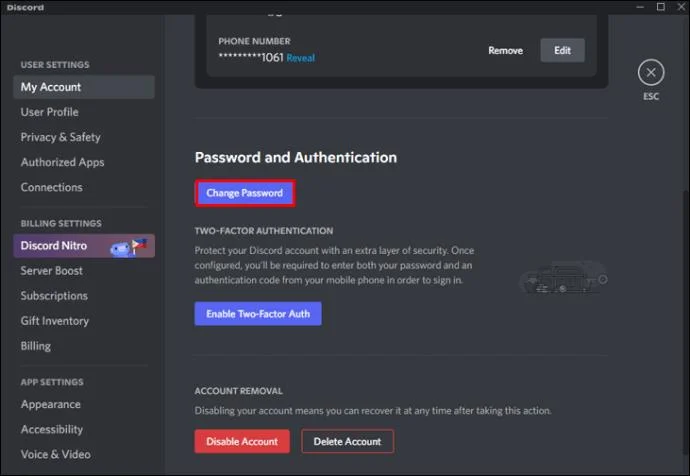Open Discord Nitro billing page
Image resolution: width=690 pixels, height=476 pixels.
(x=84, y=246)
